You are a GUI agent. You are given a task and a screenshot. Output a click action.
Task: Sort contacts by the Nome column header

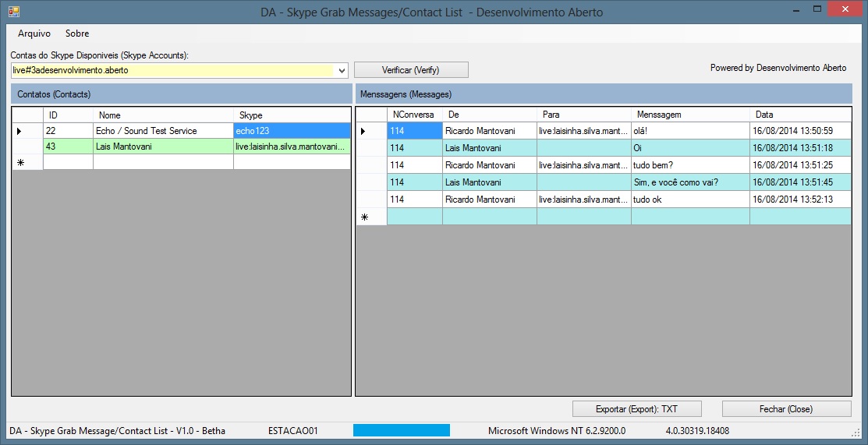162,115
